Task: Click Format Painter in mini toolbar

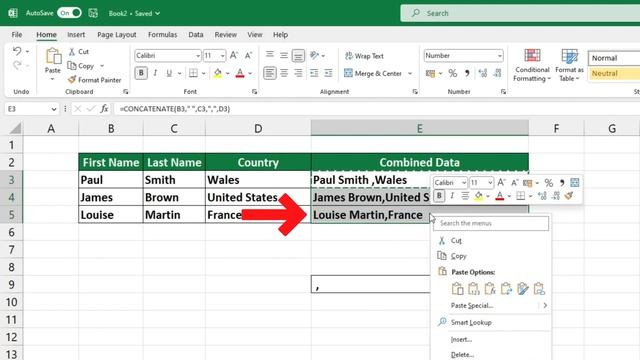Action: click(x=569, y=196)
